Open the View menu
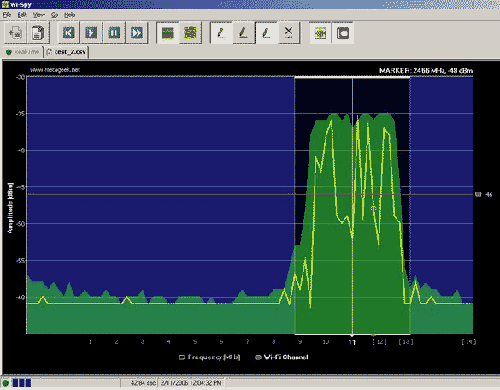Screen dimensions: 500x390 pyautogui.click(x=39, y=15)
